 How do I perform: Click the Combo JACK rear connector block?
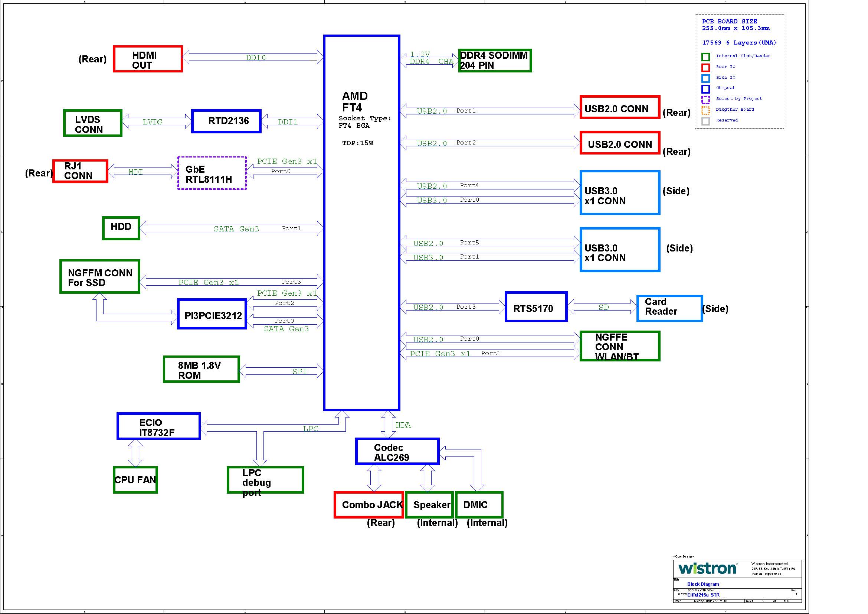coord(369,505)
